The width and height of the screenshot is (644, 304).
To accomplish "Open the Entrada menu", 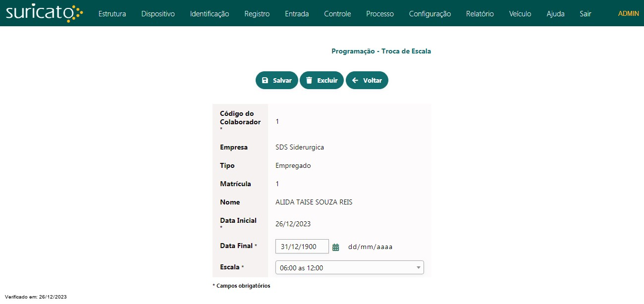I will 297,14.
